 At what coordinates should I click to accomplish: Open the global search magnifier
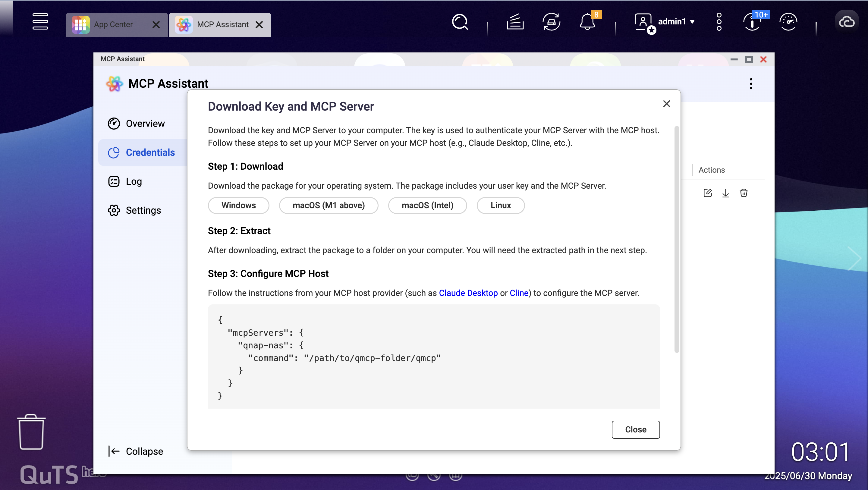click(x=460, y=22)
